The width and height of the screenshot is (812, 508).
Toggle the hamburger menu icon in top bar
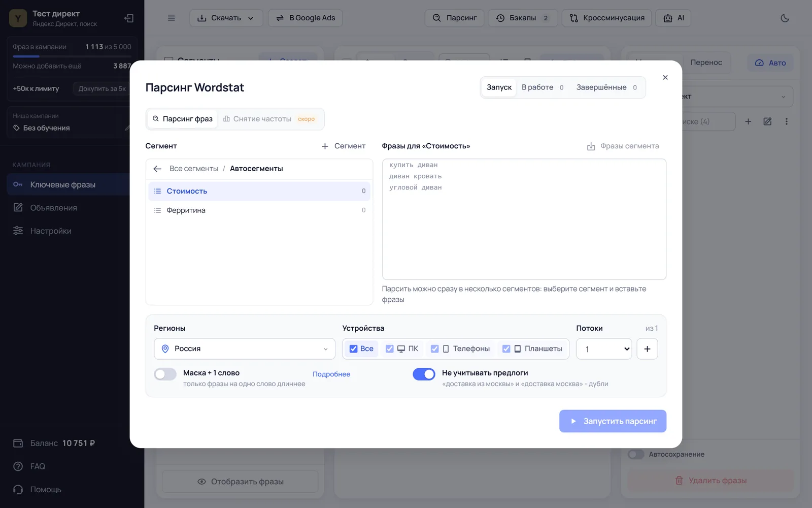pos(172,18)
